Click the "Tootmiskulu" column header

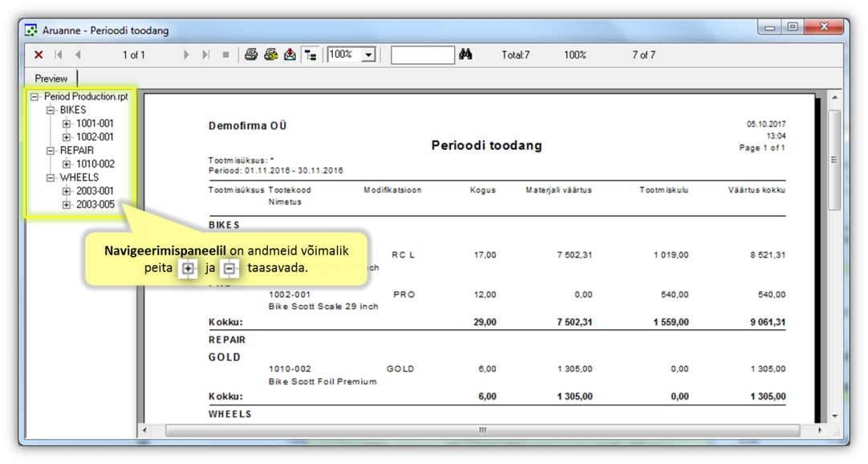pos(663,190)
